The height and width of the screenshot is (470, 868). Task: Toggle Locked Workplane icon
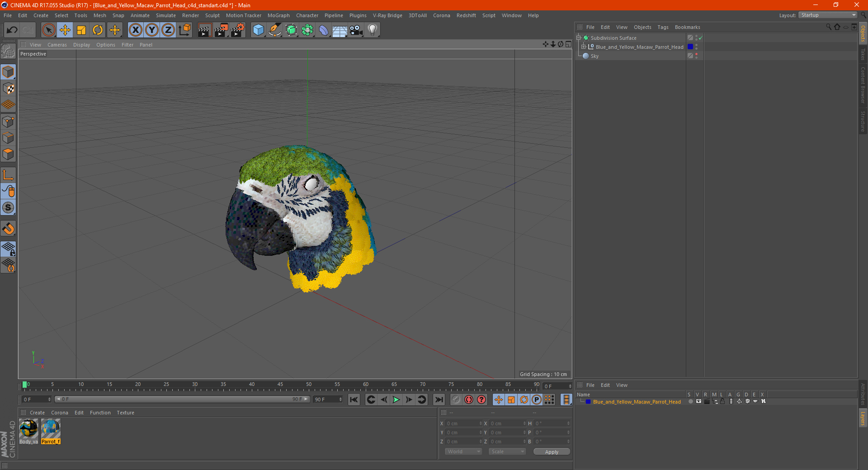(8, 249)
